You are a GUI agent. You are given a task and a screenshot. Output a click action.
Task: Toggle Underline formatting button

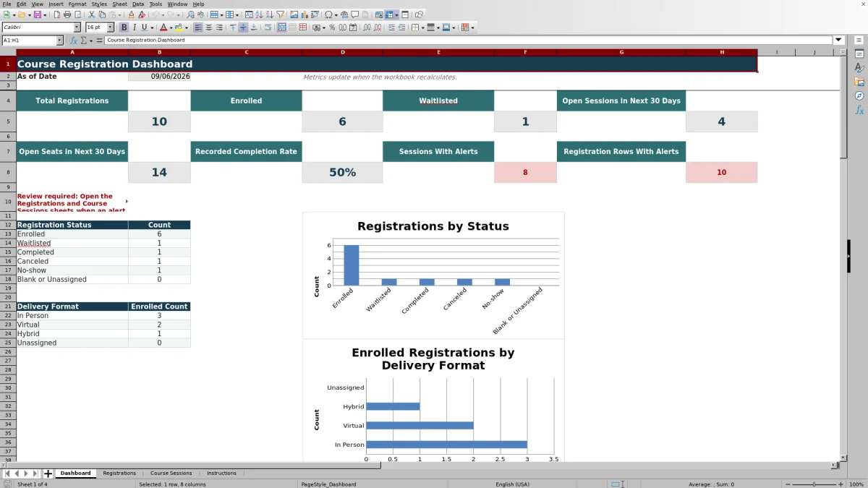pyautogui.click(x=144, y=27)
